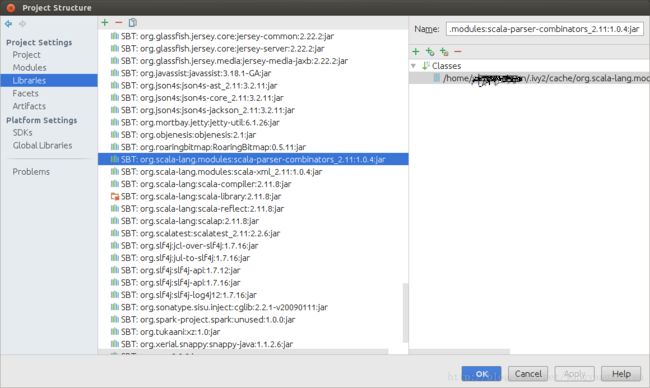Click the library list horizontal scrollbar
Screen dimensions: 650x388
point(243,352)
